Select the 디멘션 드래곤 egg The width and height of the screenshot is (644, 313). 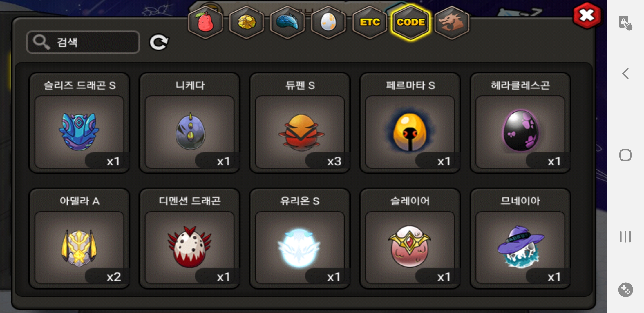pos(189,239)
